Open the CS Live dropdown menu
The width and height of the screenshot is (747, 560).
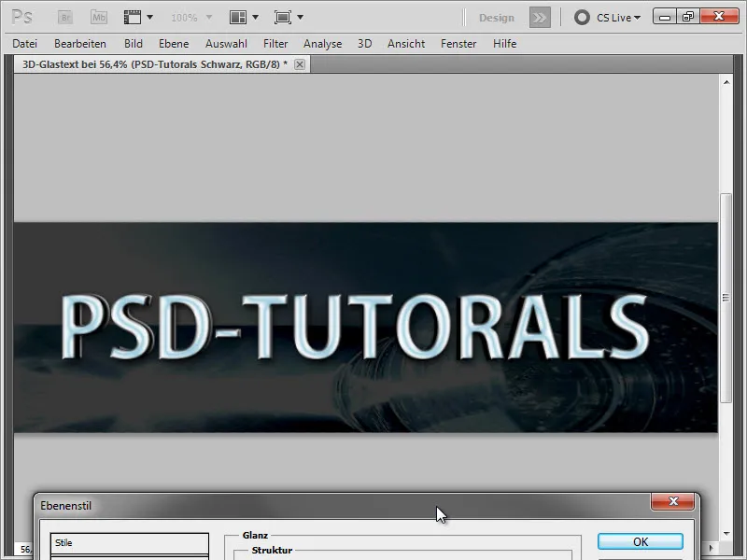coord(618,18)
